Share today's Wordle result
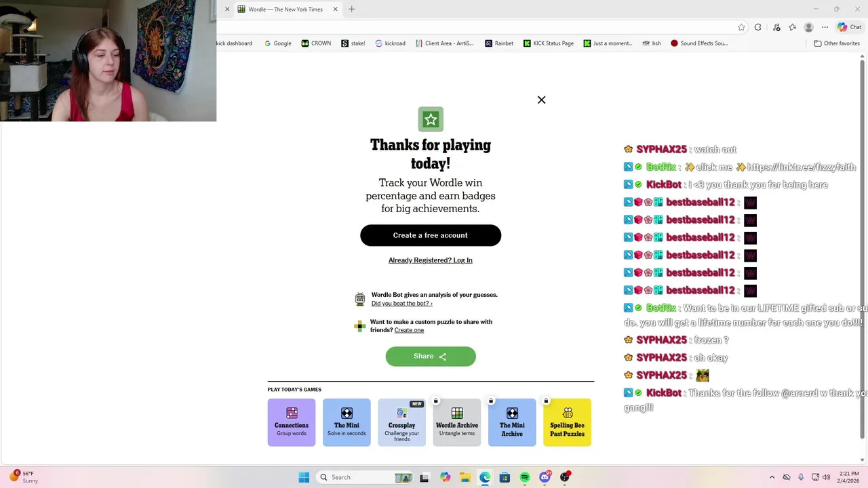Screen dimensions: 868x488 click(431, 357)
